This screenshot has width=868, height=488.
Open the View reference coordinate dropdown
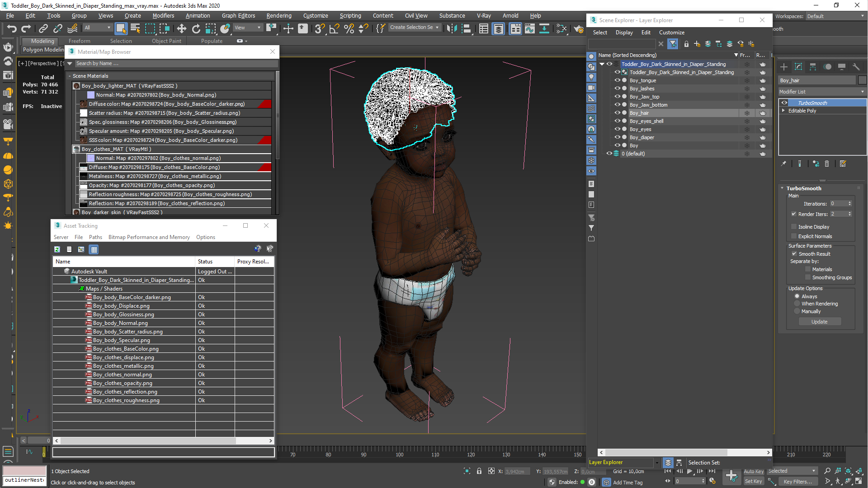pos(247,28)
